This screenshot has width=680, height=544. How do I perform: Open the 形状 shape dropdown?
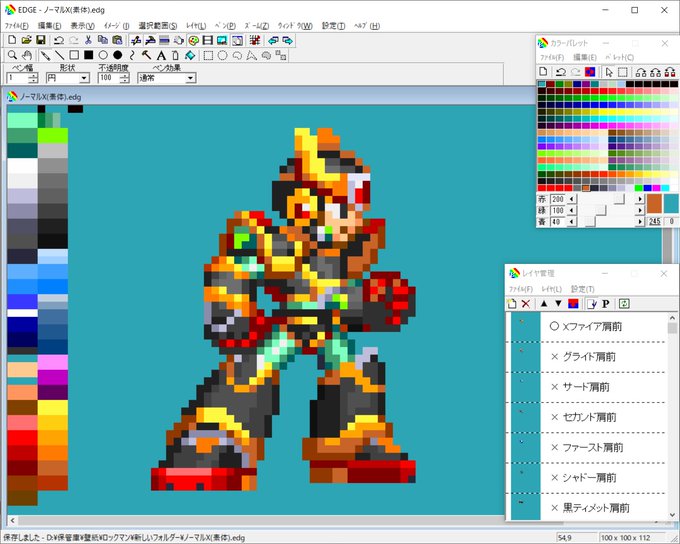(x=84, y=78)
